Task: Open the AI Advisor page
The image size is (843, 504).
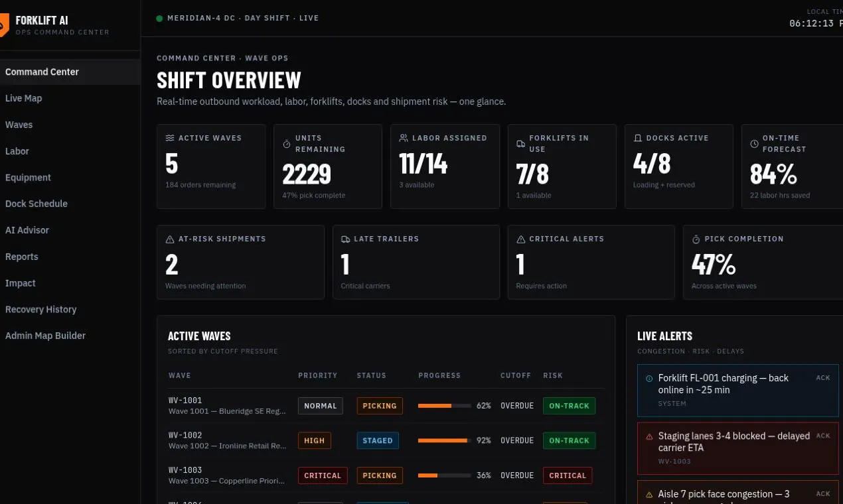Action: 70,230
